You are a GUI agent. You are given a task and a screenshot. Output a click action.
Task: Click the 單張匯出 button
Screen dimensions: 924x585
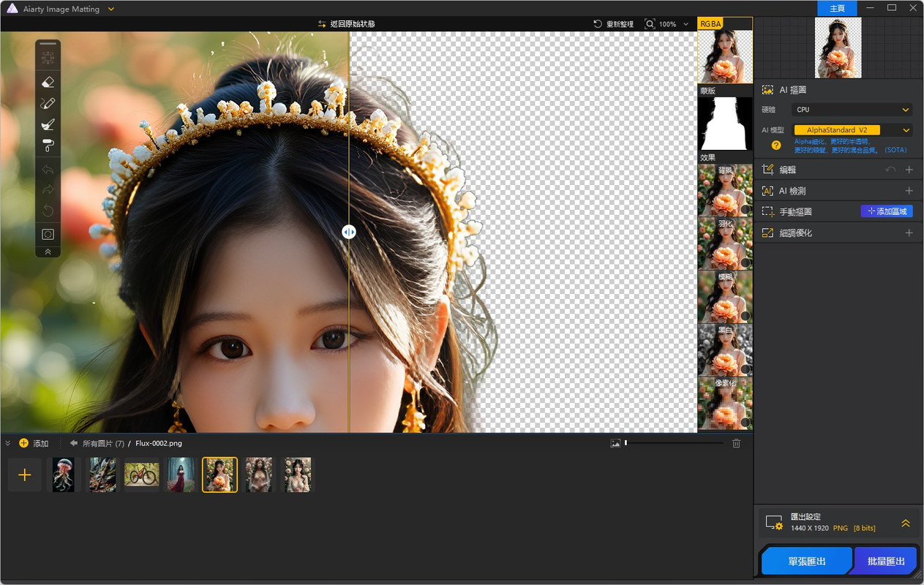(806, 562)
